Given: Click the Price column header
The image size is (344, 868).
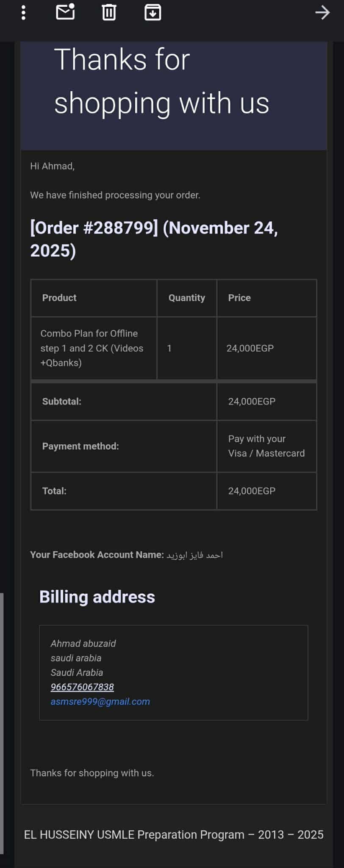Looking at the screenshot, I should (239, 298).
